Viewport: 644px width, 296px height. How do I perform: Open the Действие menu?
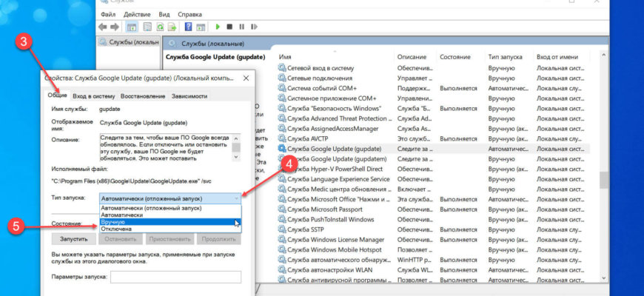(x=137, y=14)
